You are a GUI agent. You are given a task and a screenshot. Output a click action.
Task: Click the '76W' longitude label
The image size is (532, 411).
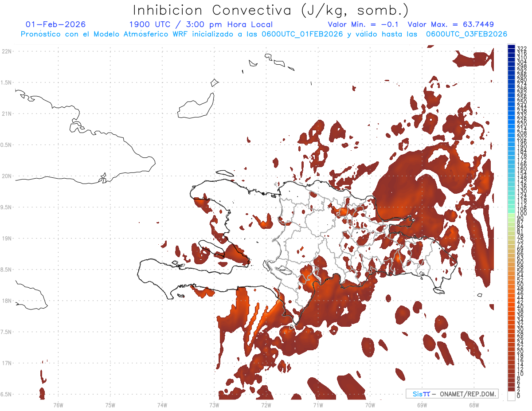(58, 405)
